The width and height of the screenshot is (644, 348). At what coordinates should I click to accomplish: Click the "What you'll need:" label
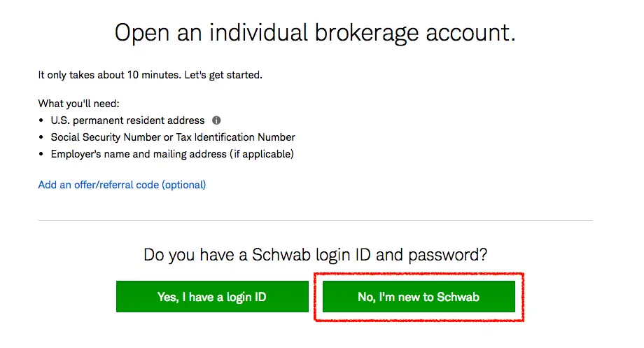coord(79,104)
